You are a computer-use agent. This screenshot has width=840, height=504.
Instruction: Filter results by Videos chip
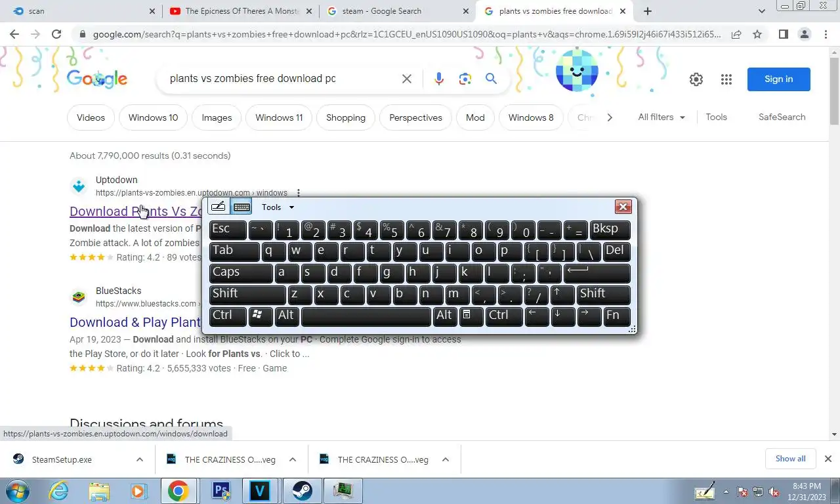click(91, 117)
